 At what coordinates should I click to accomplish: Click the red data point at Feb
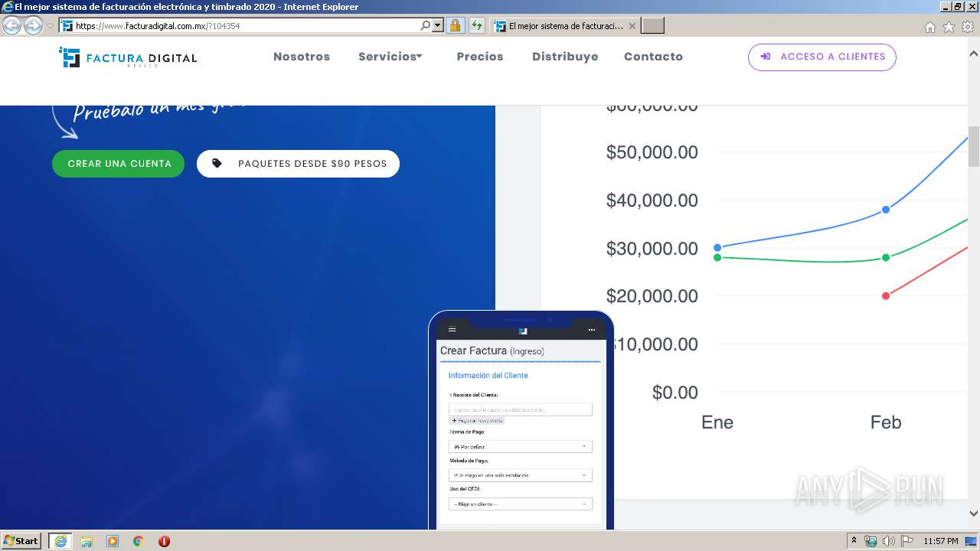[x=886, y=296]
